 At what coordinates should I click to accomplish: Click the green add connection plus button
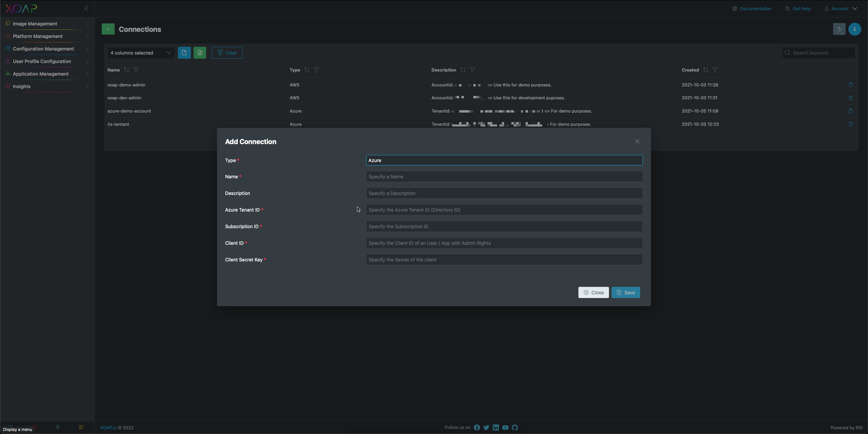click(108, 29)
